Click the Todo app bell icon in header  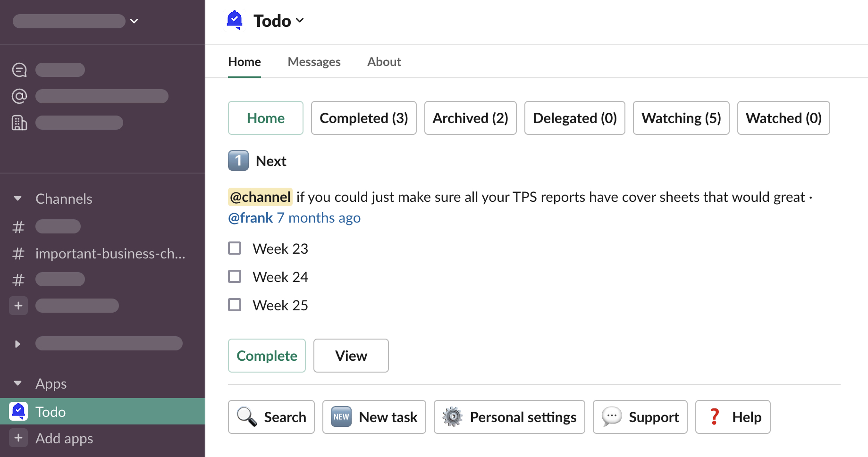[235, 20]
